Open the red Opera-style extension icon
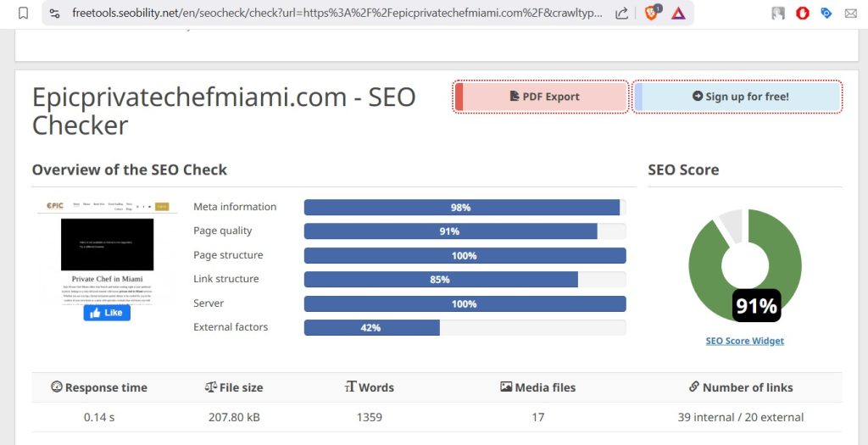The height and width of the screenshot is (445, 868). click(x=802, y=13)
